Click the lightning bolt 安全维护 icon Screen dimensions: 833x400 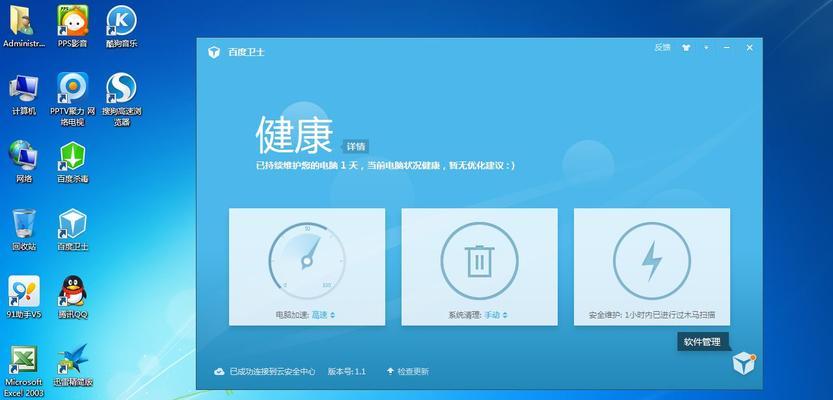pyautogui.click(x=652, y=261)
